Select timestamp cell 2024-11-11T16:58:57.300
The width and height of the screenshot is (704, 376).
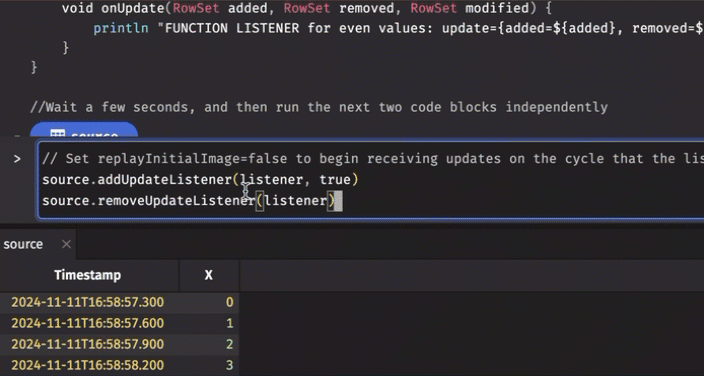pyautogui.click(x=88, y=302)
